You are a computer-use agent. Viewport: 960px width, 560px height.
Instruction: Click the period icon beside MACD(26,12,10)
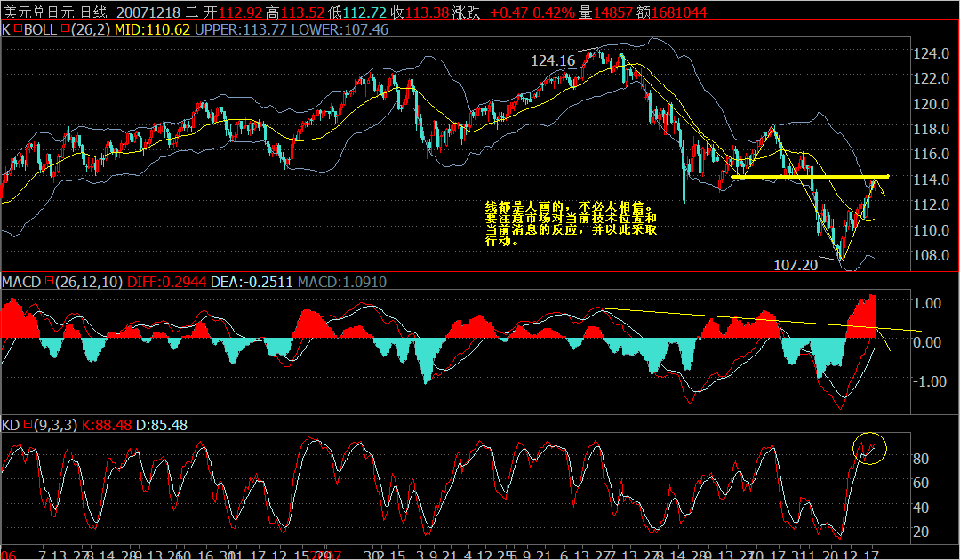(51, 283)
